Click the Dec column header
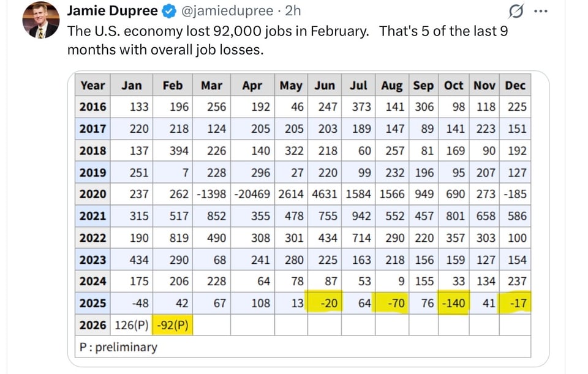Screen dimensions: 588x374 coord(516,86)
